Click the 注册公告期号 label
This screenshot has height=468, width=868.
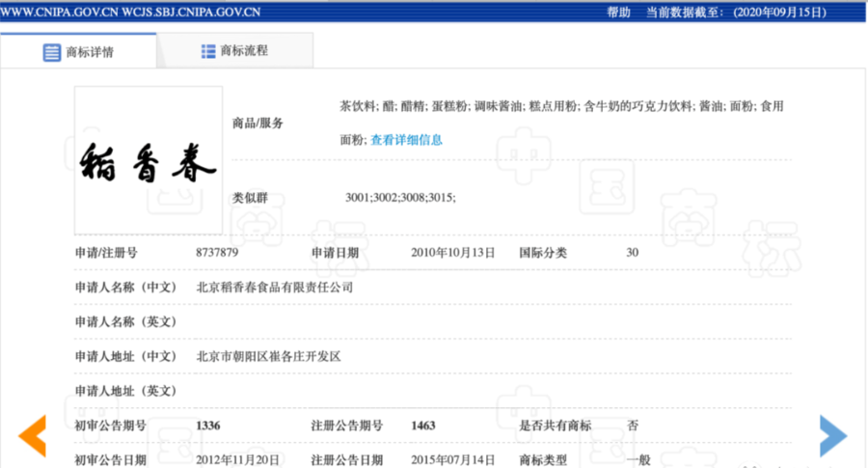click(x=346, y=426)
